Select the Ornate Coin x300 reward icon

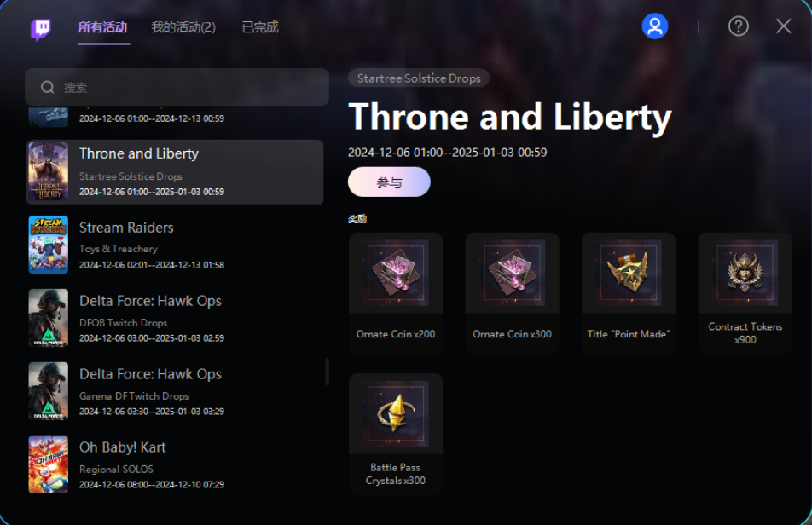pyautogui.click(x=512, y=273)
